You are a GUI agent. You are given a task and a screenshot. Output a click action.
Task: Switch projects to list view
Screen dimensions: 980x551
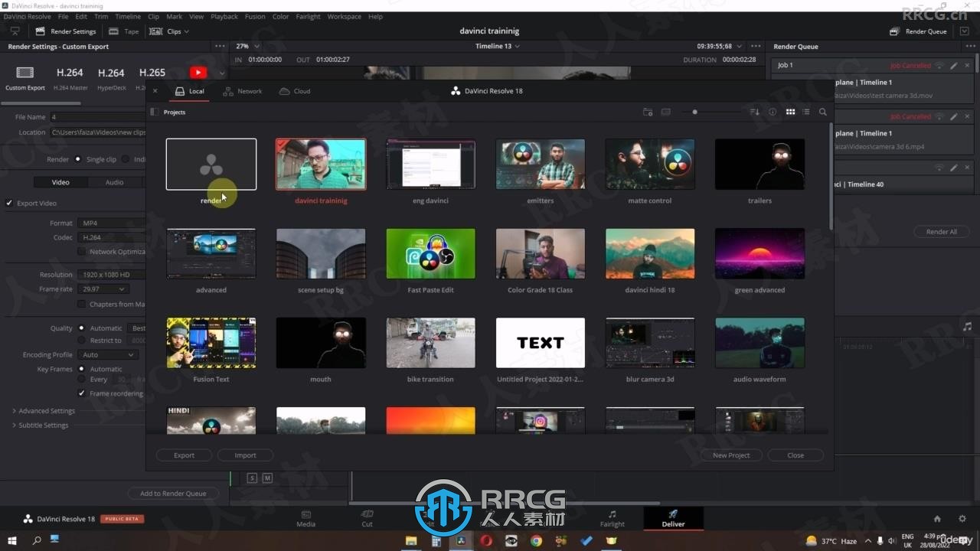[x=805, y=112]
